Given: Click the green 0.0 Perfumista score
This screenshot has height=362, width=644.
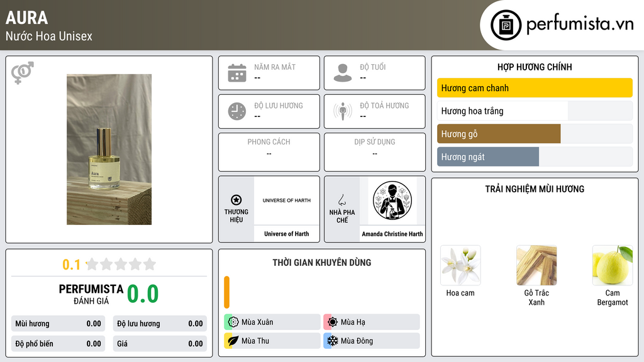Looking at the screenshot, I should tap(143, 294).
